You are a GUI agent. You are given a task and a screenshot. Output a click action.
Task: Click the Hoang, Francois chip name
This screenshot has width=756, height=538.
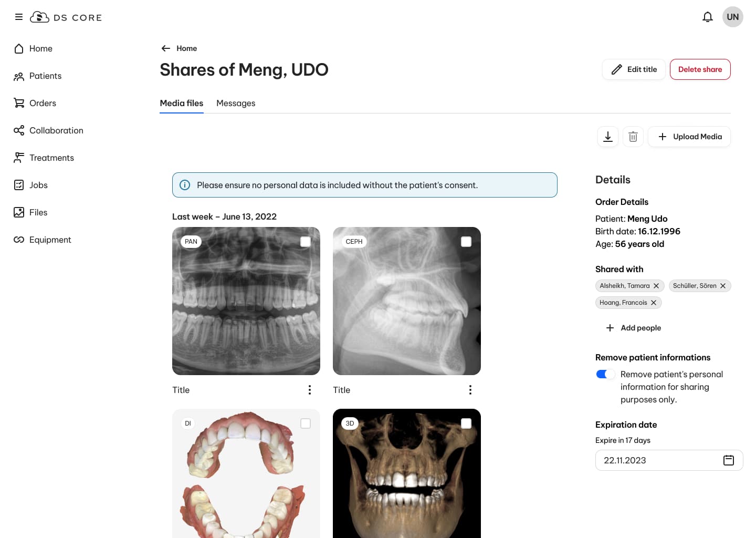pyautogui.click(x=623, y=303)
